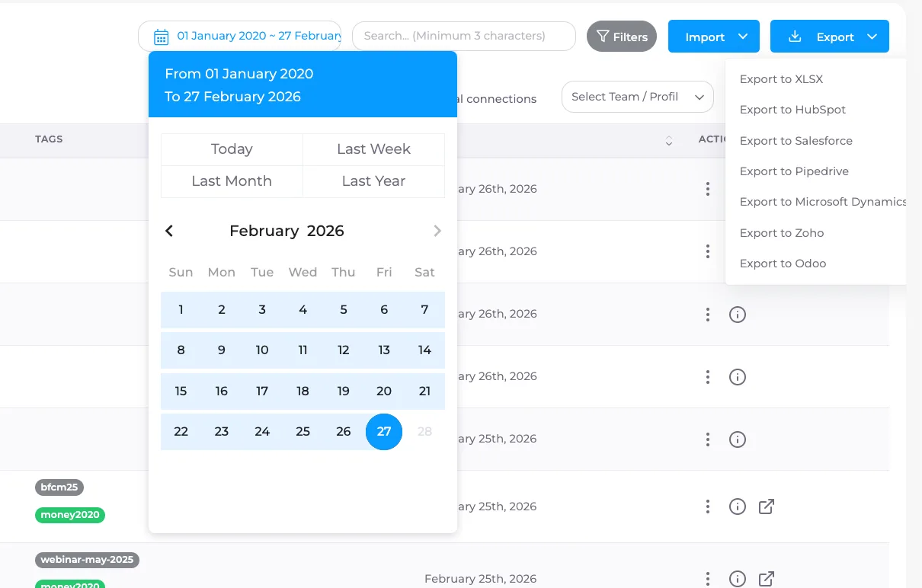The image size is (922, 588).
Task: Show info for the bfcm25 row
Action: 737,507
